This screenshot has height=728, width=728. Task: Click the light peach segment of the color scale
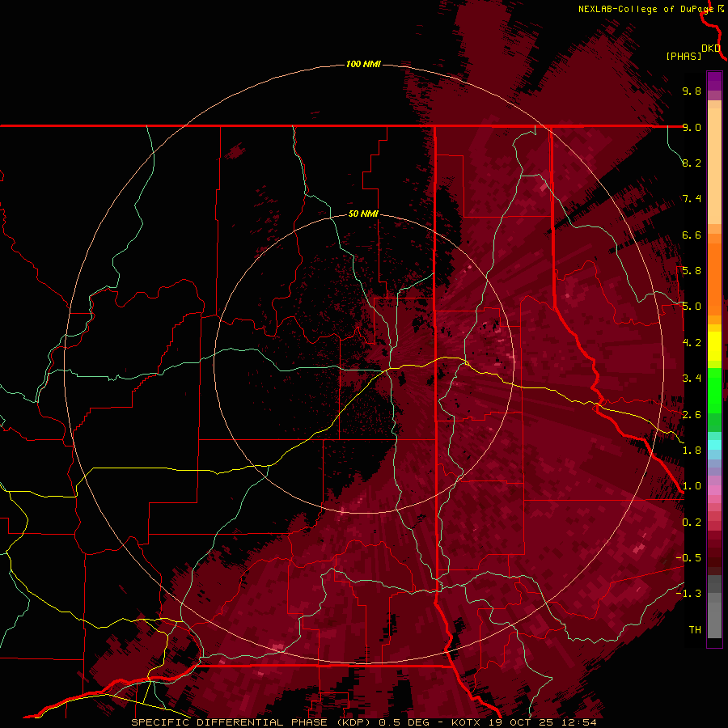pyautogui.click(x=714, y=167)
